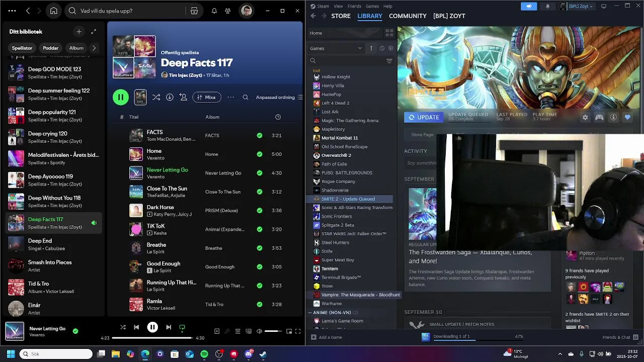Open the Spotify friend activity icon
The image size is (644, 362).
[228, 11]
